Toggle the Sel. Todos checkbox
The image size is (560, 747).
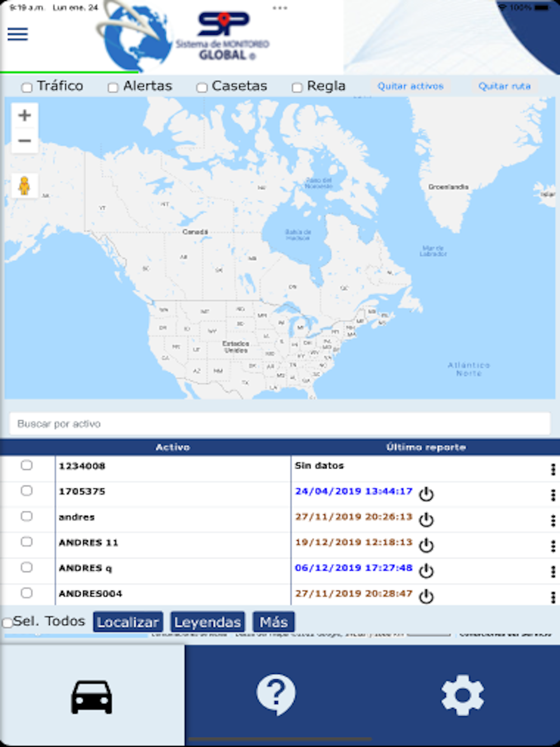7,623
